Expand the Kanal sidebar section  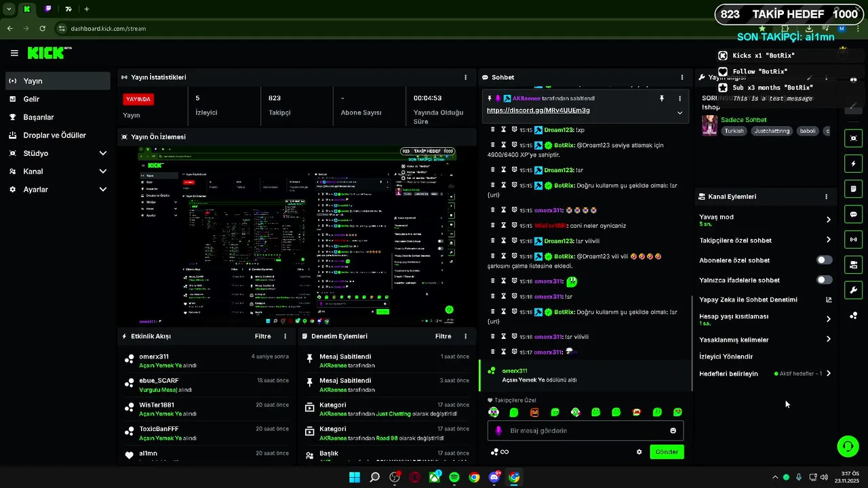(x=58, y=171)
